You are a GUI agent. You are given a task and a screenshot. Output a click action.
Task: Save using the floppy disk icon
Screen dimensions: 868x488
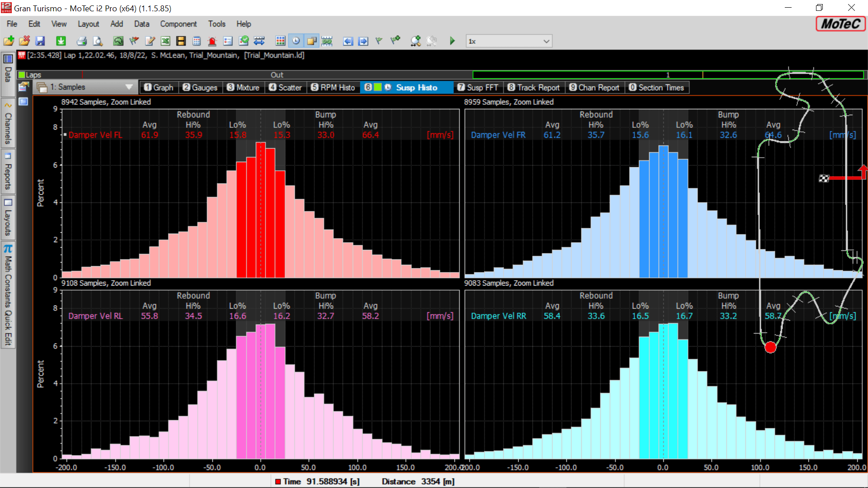40,41
